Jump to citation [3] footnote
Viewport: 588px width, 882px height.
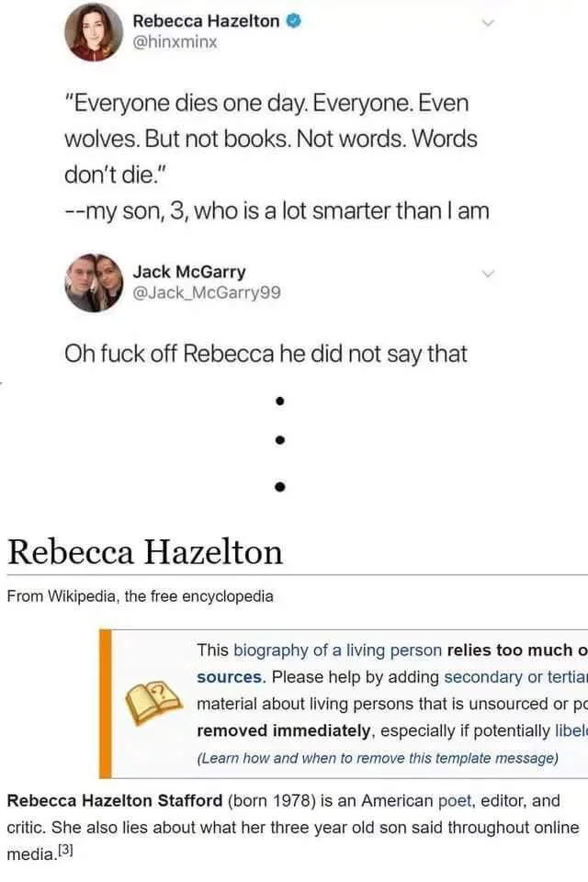tap(66, 851)
